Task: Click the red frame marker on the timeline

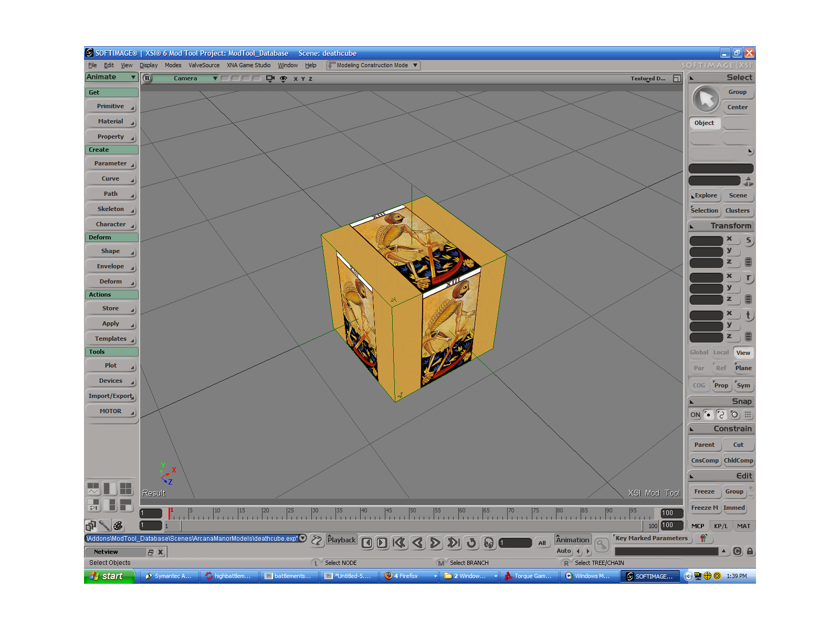Action: 170,513
